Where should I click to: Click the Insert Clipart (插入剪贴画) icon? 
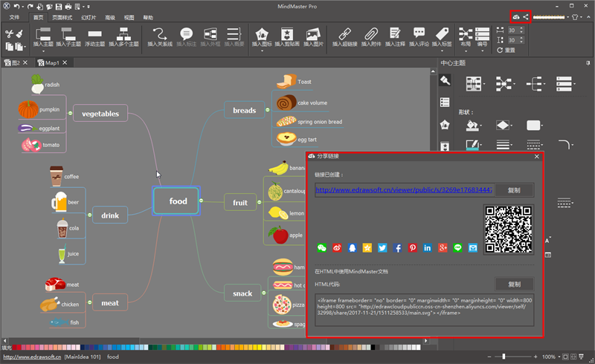(x=287, y=34)
